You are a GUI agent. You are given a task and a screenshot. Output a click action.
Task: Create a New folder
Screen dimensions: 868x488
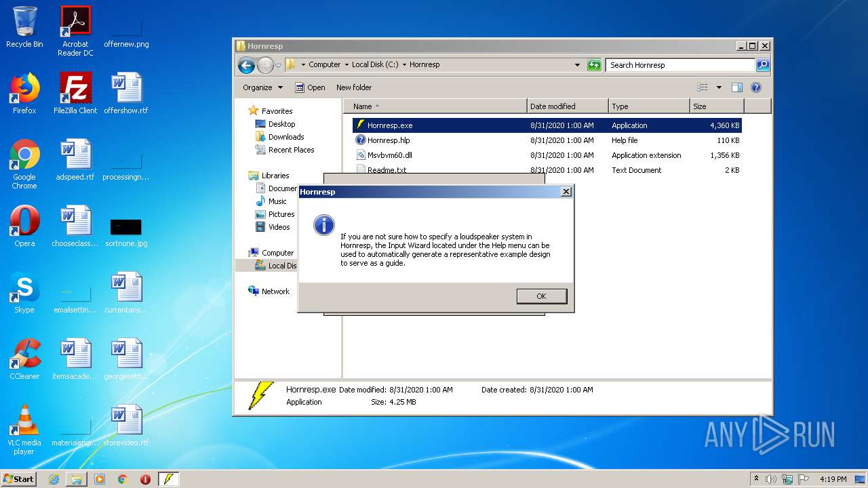[354, 87]
